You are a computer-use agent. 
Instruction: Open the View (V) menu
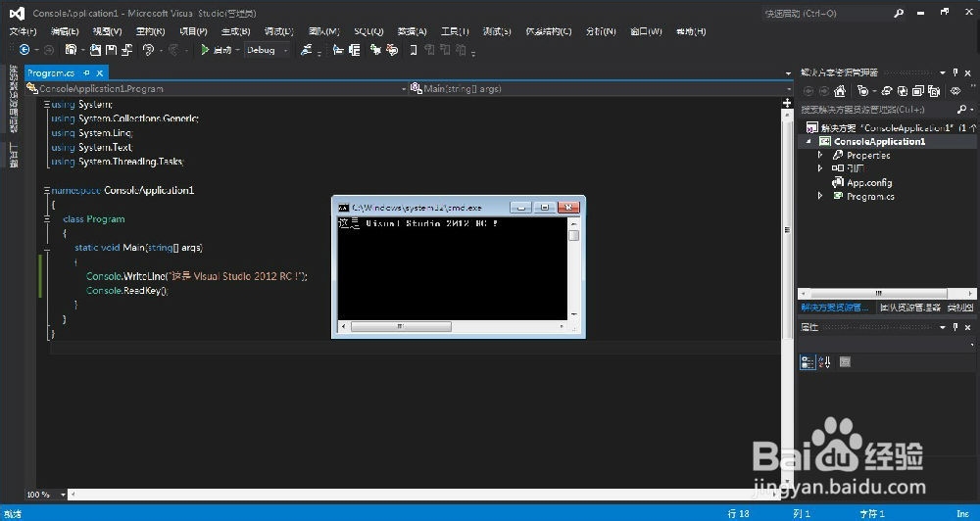(108, 31)
